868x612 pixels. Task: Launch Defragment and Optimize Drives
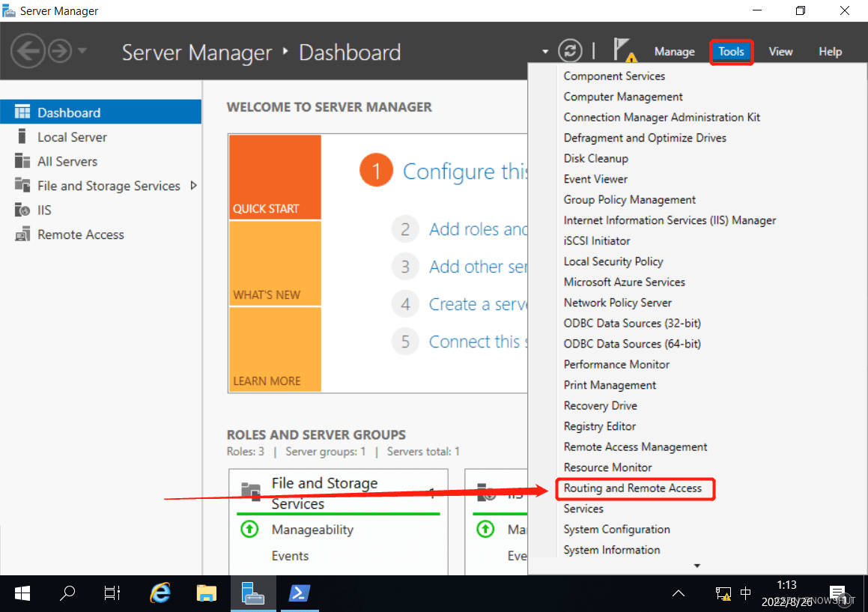[645, 138]
